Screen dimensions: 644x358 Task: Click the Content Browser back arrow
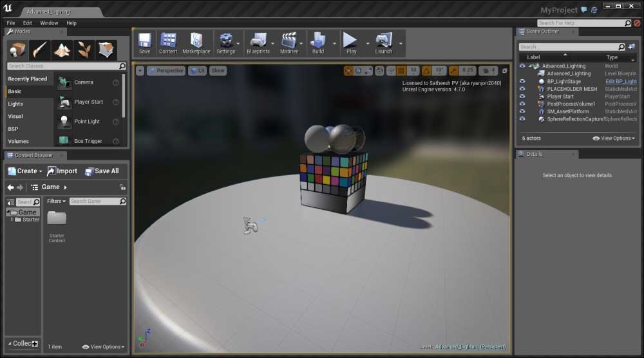(x=11, y=187)
